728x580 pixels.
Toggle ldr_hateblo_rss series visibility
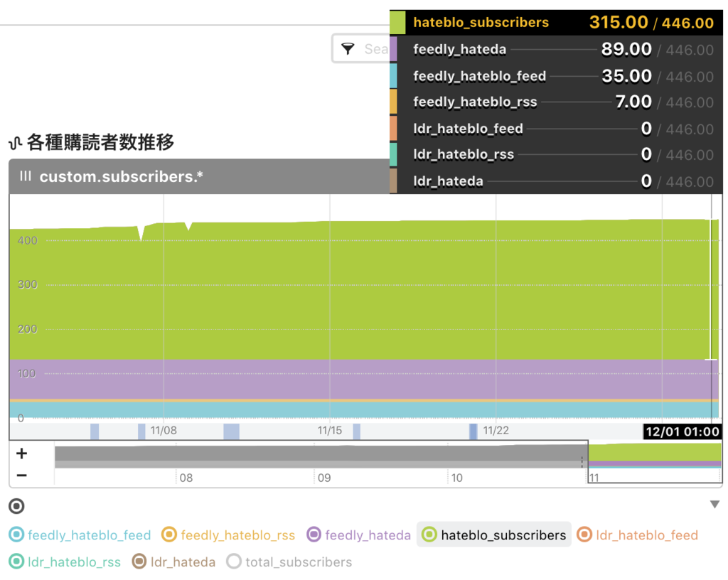65,562
